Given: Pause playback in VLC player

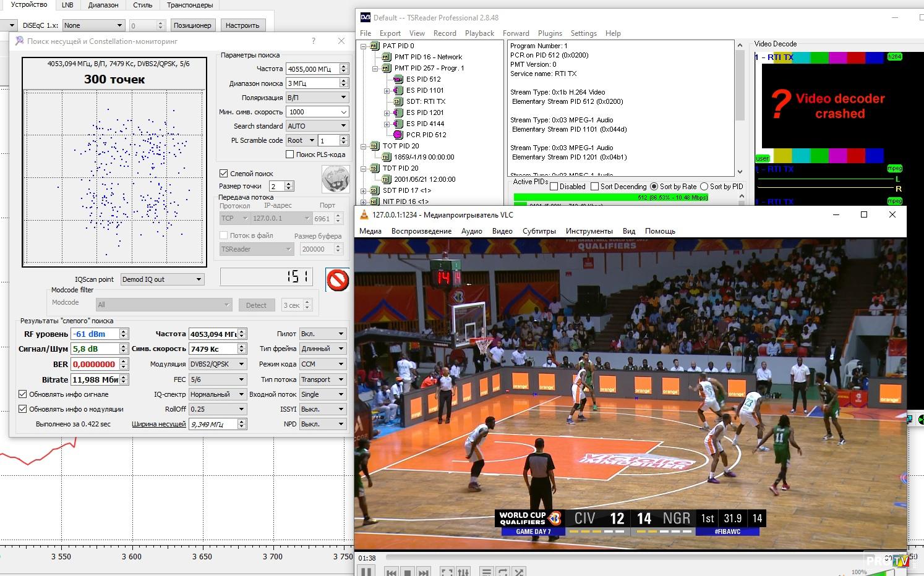Looking at the screenshot, I should [366, 572].
